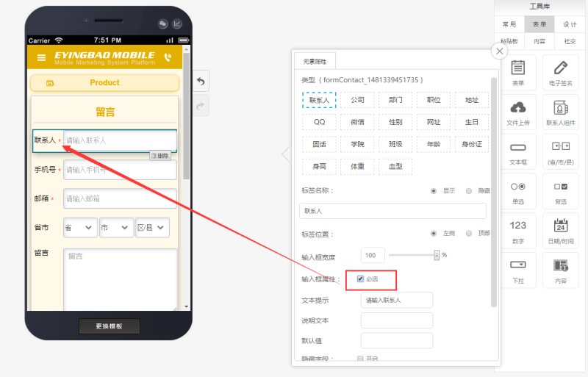Click the 更换模板 change template button
588x377 pixels.
pyautogui.click(x=109, y=326)
